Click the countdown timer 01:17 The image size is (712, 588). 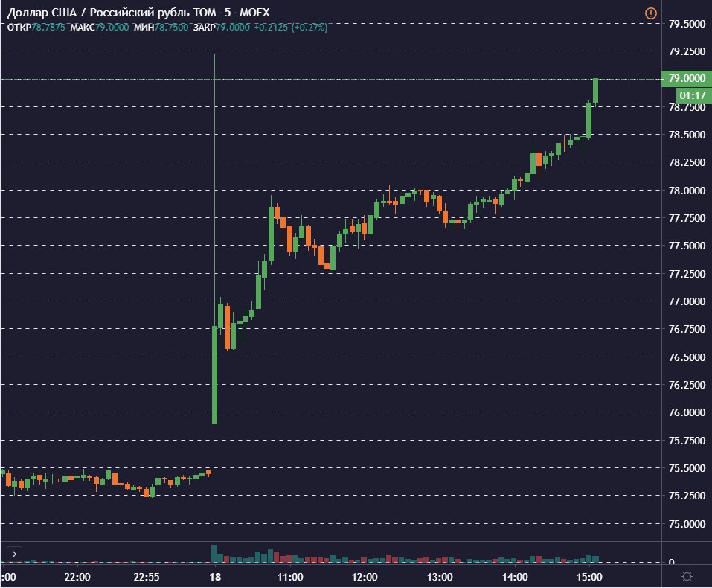(693, 95)
